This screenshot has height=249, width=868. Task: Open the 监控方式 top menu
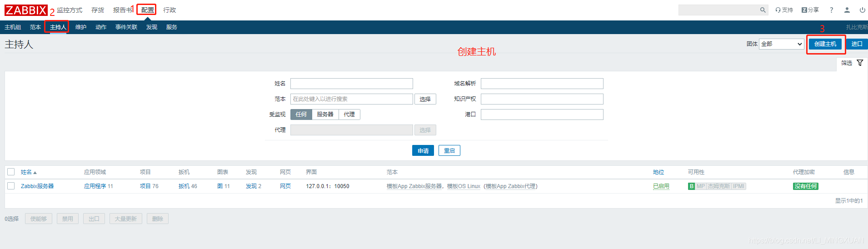tap(70, 10)
